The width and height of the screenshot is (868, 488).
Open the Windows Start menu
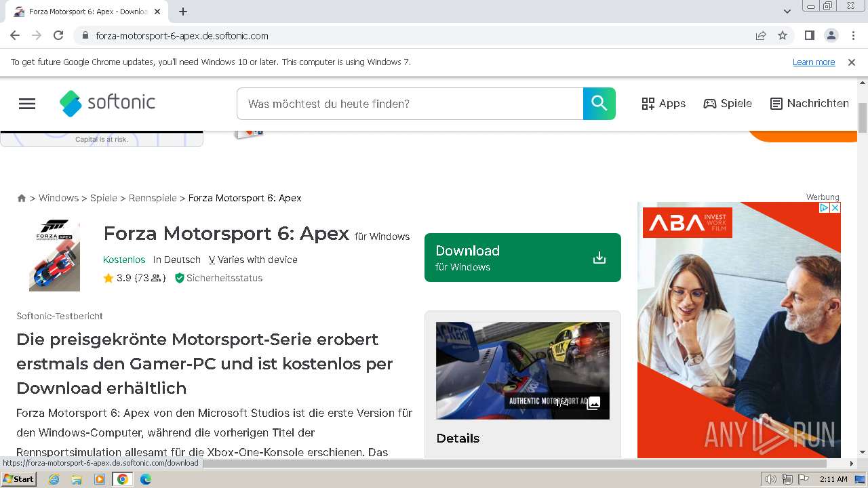pos(18,479)
